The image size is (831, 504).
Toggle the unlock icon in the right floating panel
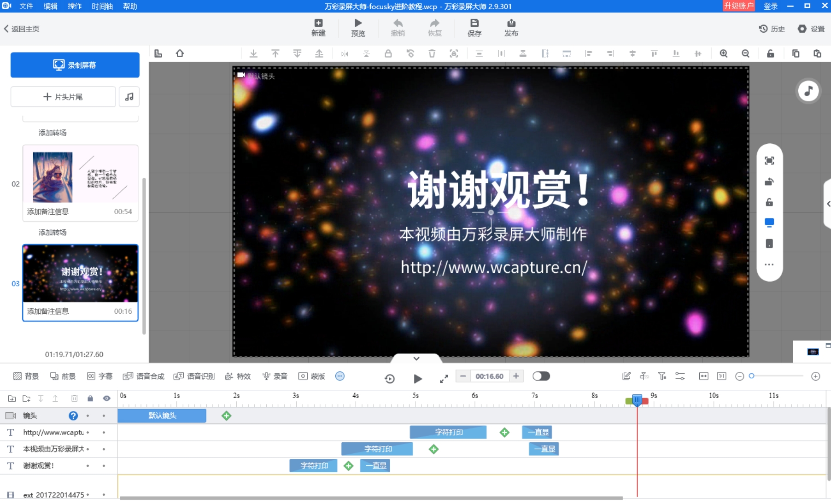(769, 202)
